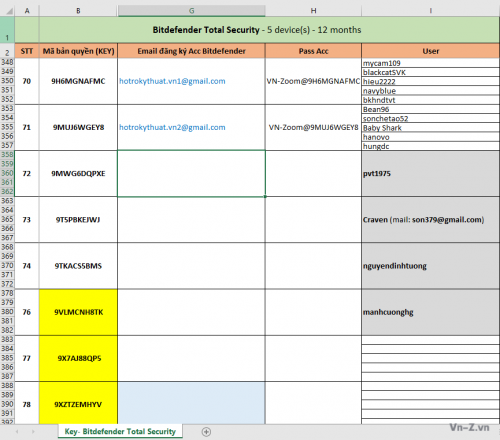Click next sheet navigation arrow

tap(33, 432)
